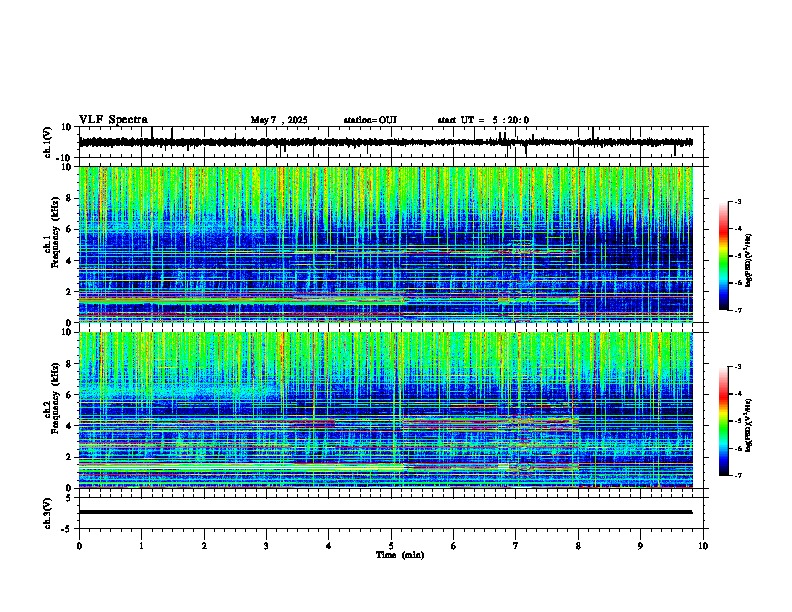Click the "4" tick on ch.2 frequency axis
The width and height of the screenshot is (792, 612).
tap(69, 426)
